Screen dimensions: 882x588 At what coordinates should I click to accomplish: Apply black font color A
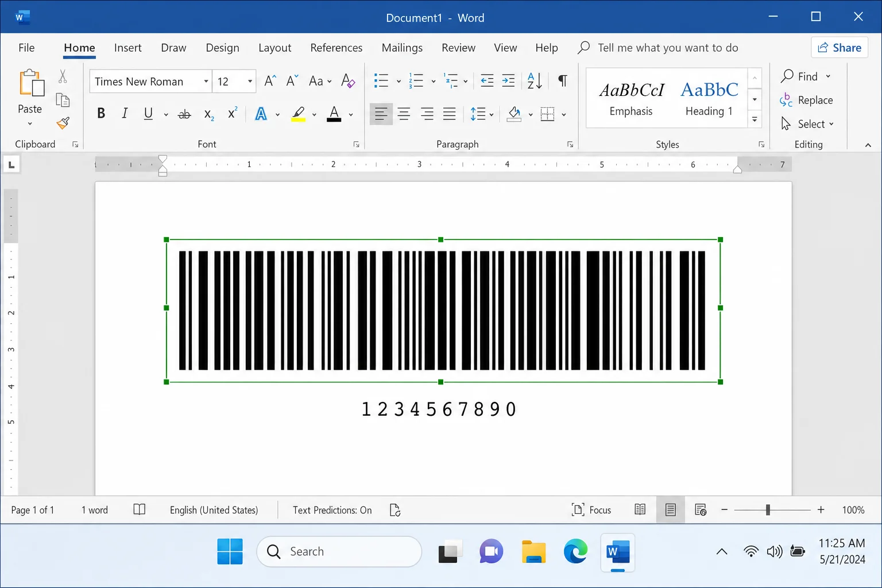pyautogui.click(x=334, y=114)
